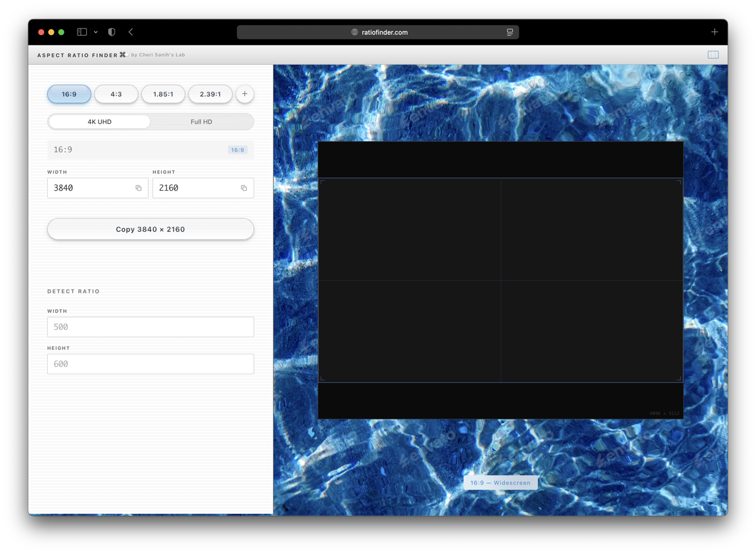
Task: Click the Aspect Ratio Finder title
Action: (77, 55)
